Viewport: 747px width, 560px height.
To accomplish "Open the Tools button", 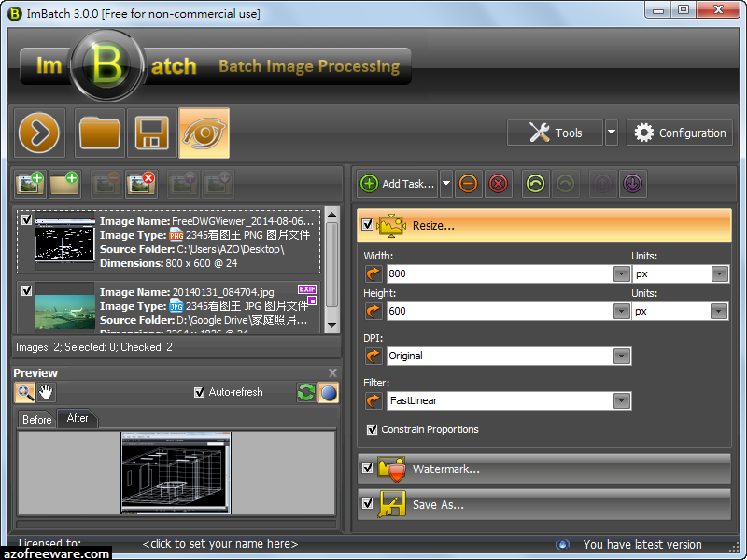I will [x=555, y=133].
